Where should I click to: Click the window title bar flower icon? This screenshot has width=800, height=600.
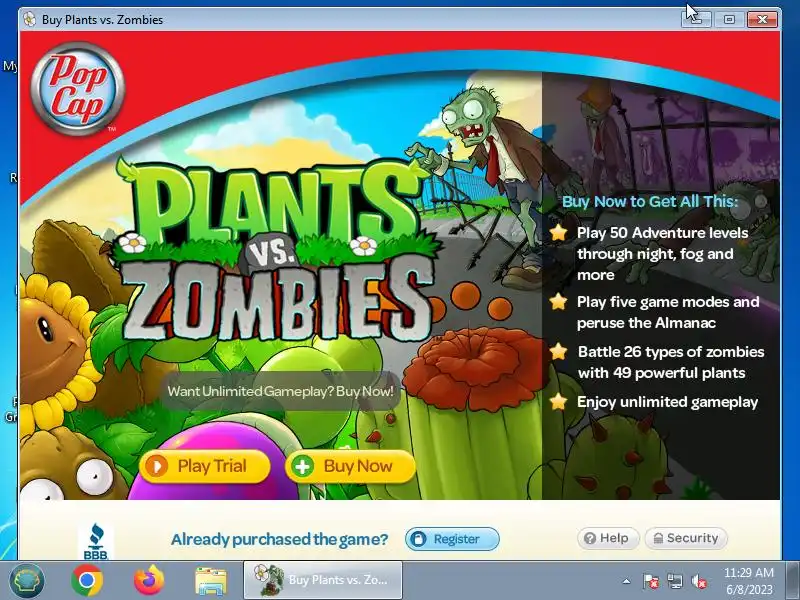(30, 19)
